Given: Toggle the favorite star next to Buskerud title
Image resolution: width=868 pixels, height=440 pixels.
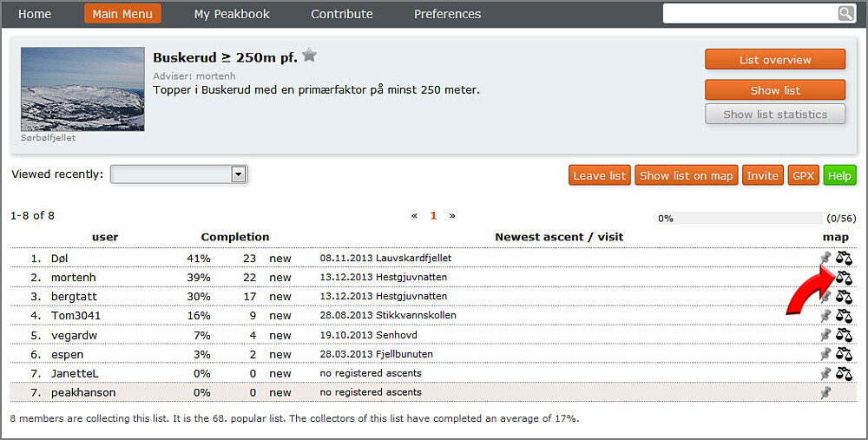Looking at the screenshot, I should click(309, 56).
